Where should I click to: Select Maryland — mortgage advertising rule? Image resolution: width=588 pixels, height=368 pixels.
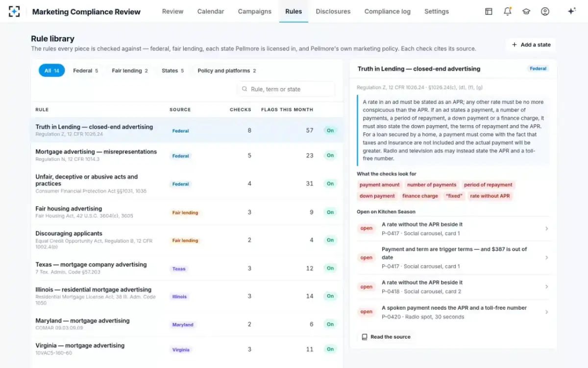coord(187,324)
